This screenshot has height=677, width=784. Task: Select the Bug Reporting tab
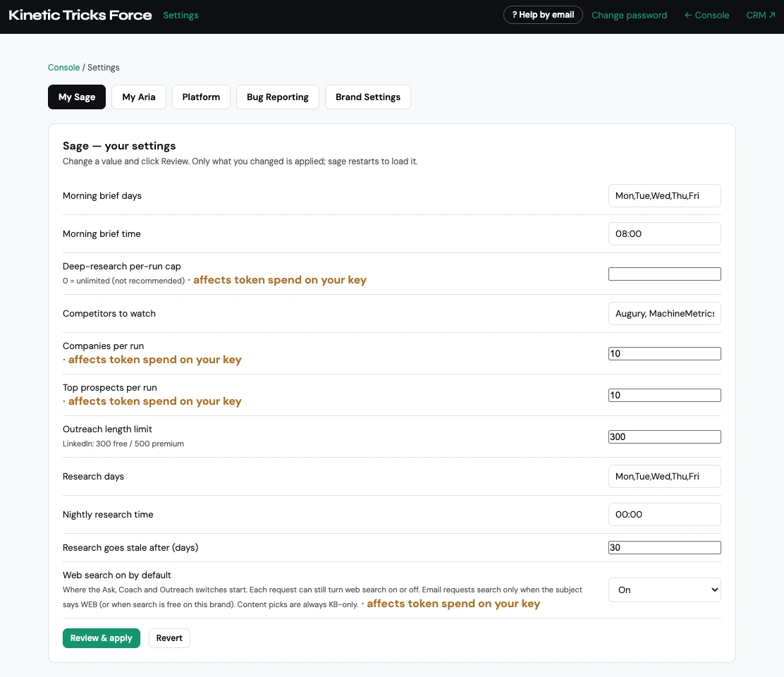278,97
